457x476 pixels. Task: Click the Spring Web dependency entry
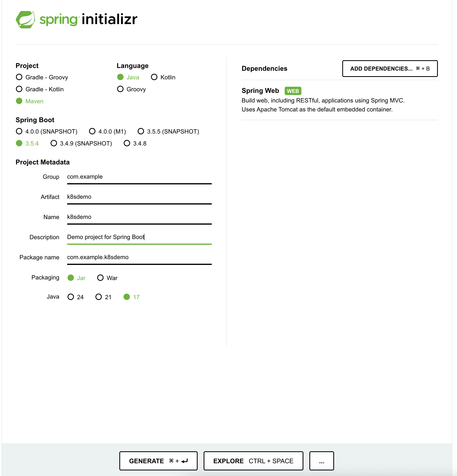point(339,100)
